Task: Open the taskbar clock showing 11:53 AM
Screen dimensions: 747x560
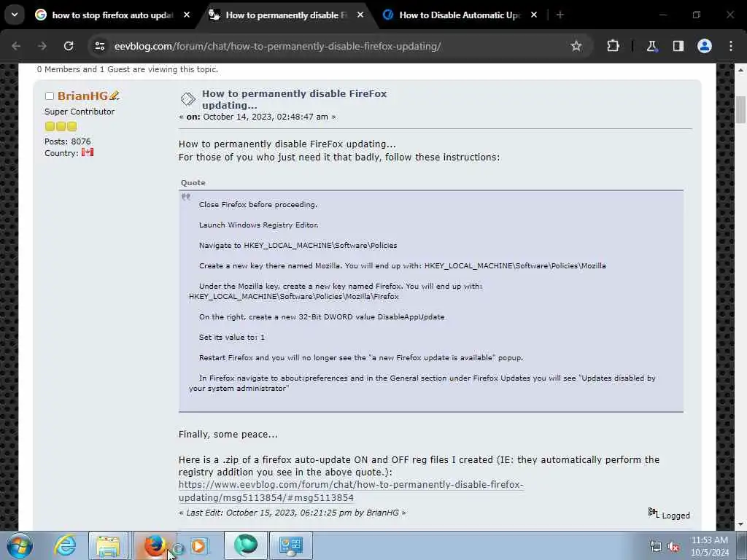Action: (x=710, y=546)
